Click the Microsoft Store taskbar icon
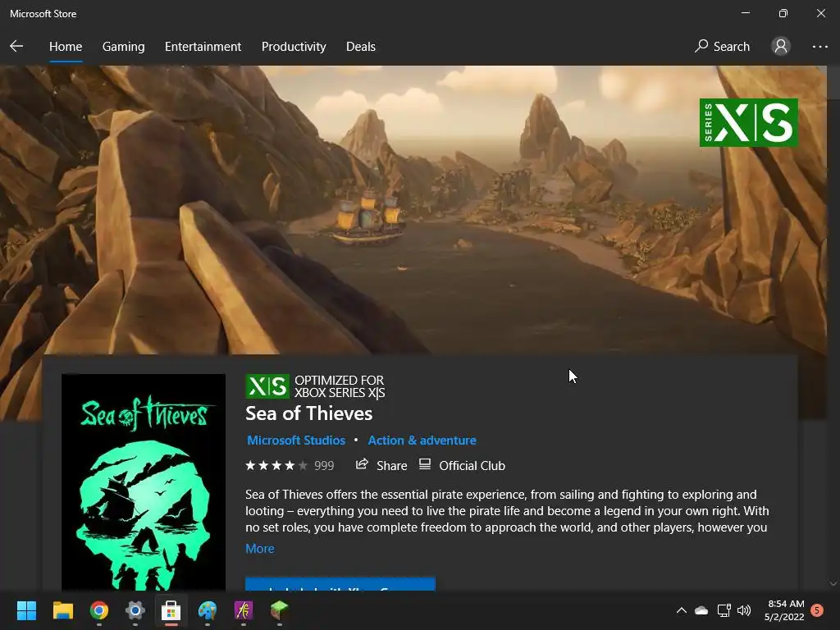840x630 pixels. [x=171, y=610]
